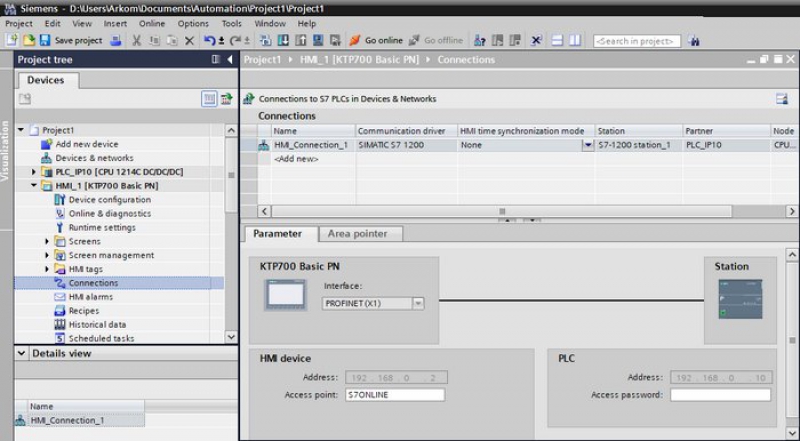Click the Stop CPU icon
Image resolution: width=800 pixels, height=441 pixels.
[515, 40]
